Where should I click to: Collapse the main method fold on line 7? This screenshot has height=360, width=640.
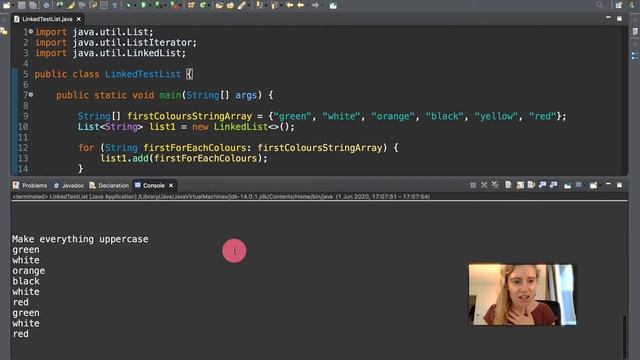[31, 95]
